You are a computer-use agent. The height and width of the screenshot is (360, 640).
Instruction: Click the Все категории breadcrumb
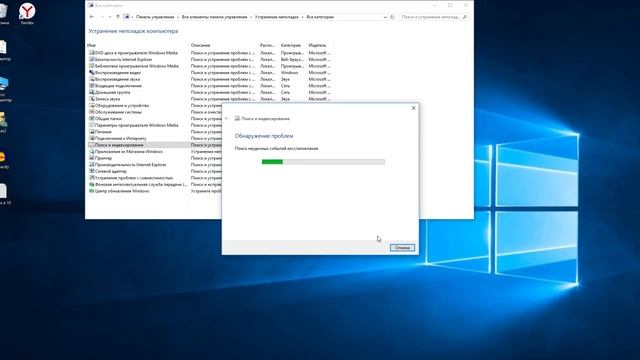(x=320, y=17)
